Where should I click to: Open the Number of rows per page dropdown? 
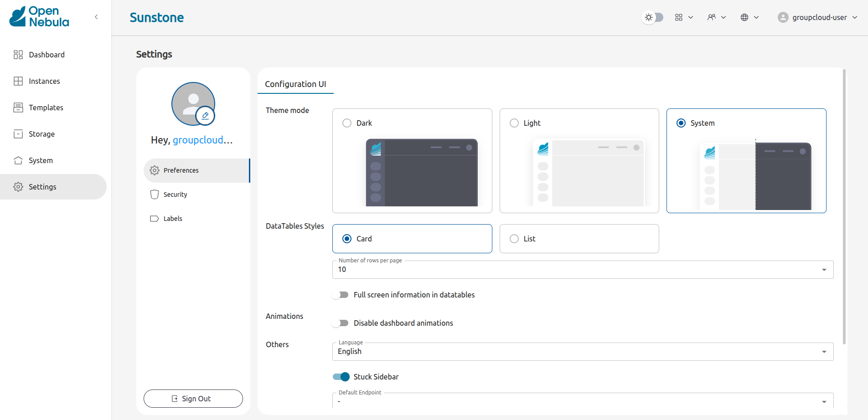[x=823, y=269]
